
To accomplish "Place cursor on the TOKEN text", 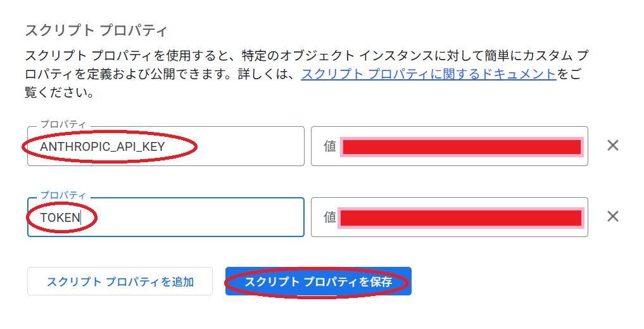I will coord(60,217).
